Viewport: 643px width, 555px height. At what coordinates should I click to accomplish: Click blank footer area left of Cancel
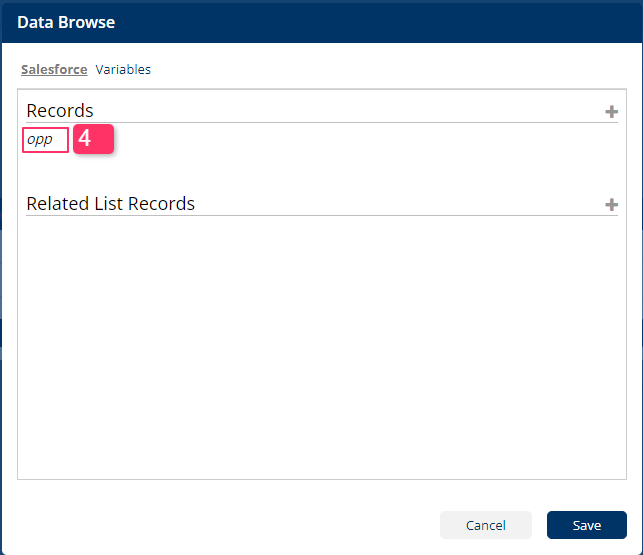(x=220, y=525)
